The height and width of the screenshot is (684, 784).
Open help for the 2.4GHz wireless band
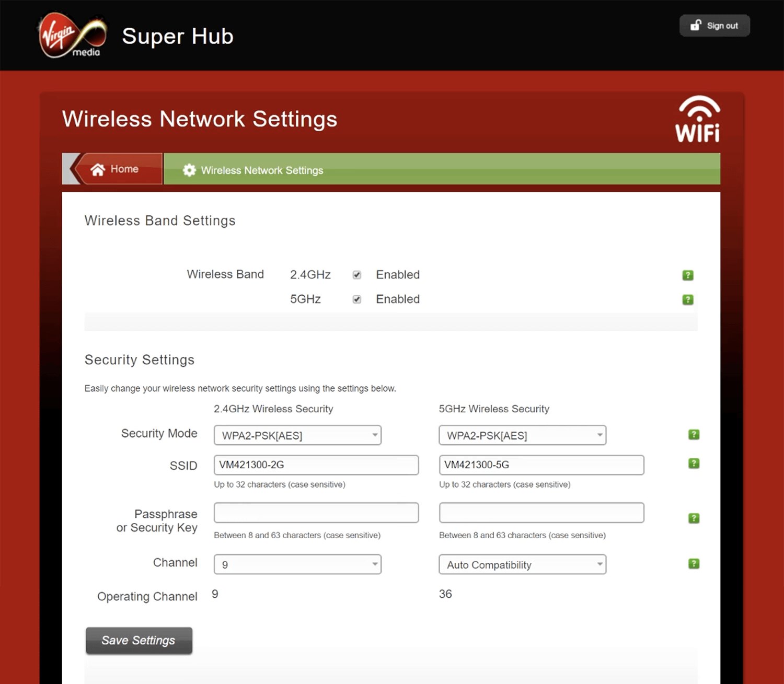coord(688,275)
